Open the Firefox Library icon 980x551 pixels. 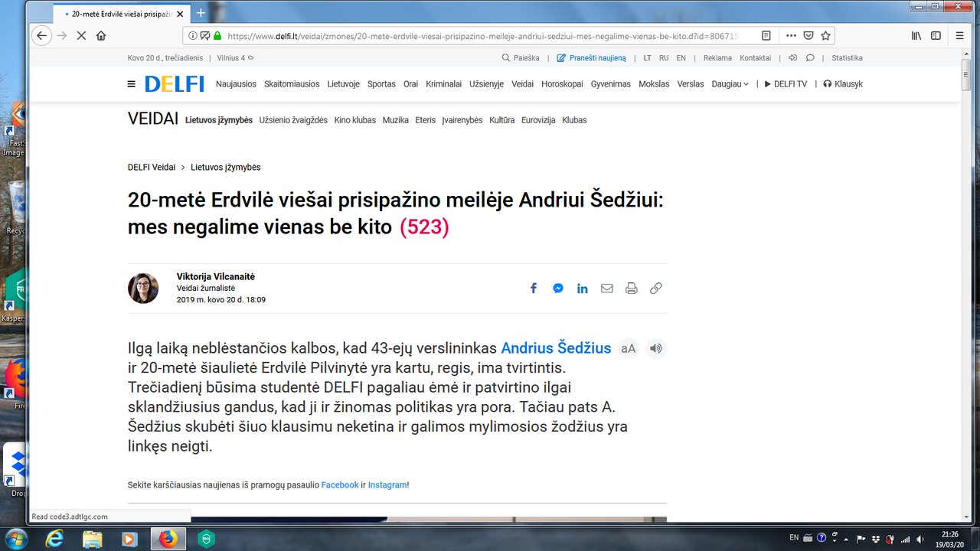[x=916, y=35]
